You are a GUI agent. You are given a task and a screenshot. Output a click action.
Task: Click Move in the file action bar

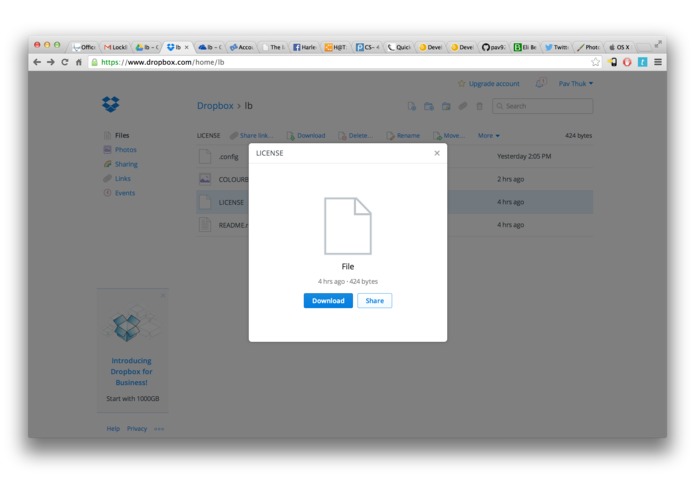coord(449,136)
